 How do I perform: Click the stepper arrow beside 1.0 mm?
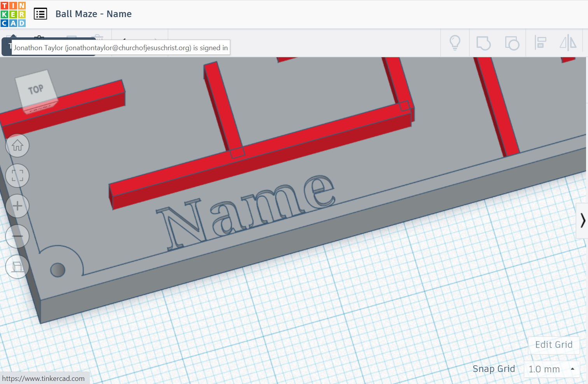(x=572, y=369)
